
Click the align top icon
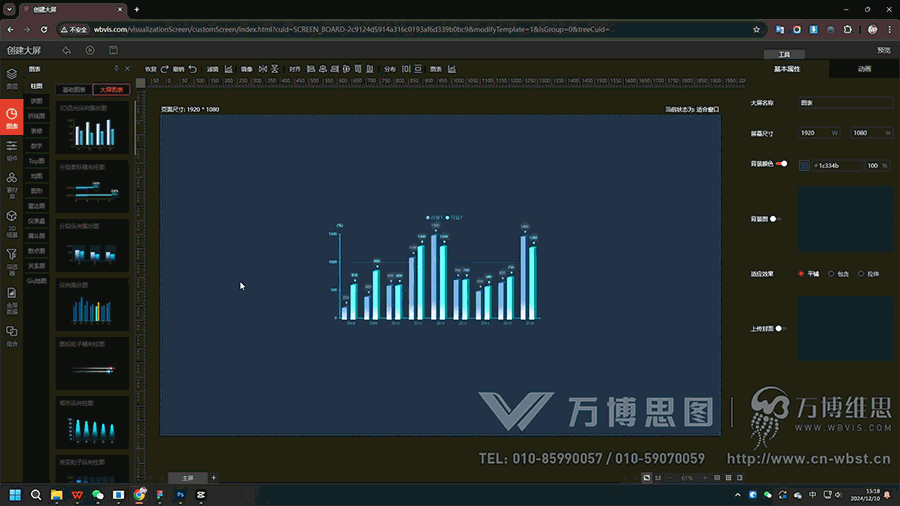(x=358, y=69)
